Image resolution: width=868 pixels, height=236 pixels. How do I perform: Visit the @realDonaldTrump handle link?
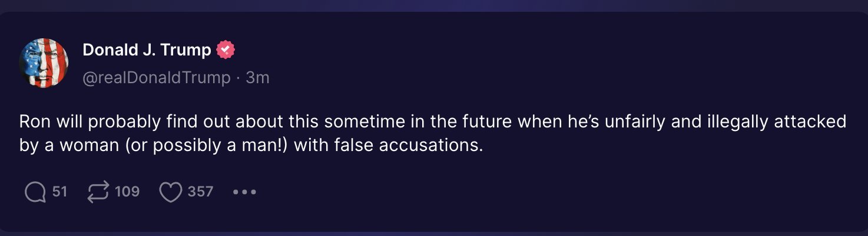pos(157,77)
